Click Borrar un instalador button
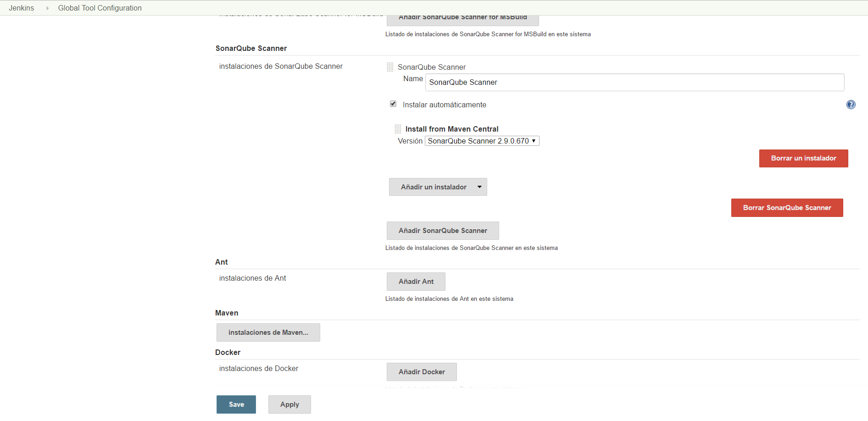 pos(803,158)
